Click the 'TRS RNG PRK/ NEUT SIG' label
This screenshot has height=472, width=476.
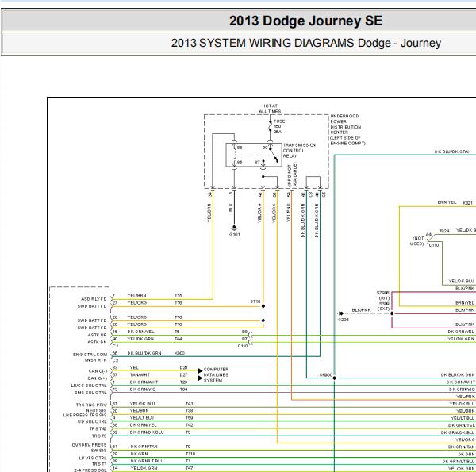[91, 408]
